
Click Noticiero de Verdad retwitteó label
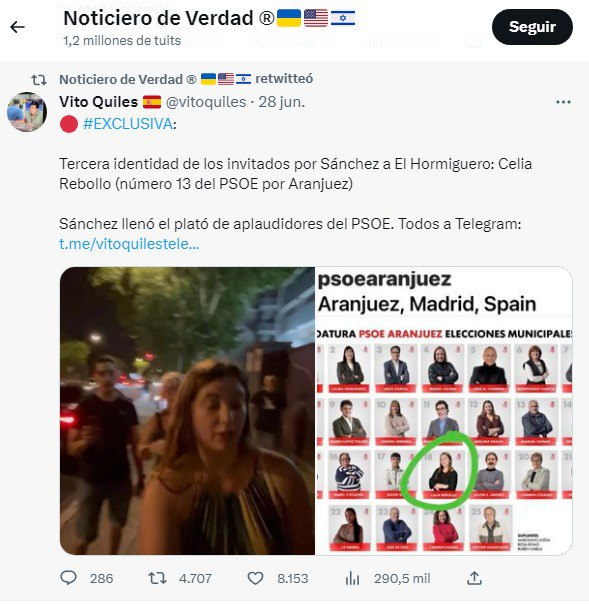click(186, 79)
